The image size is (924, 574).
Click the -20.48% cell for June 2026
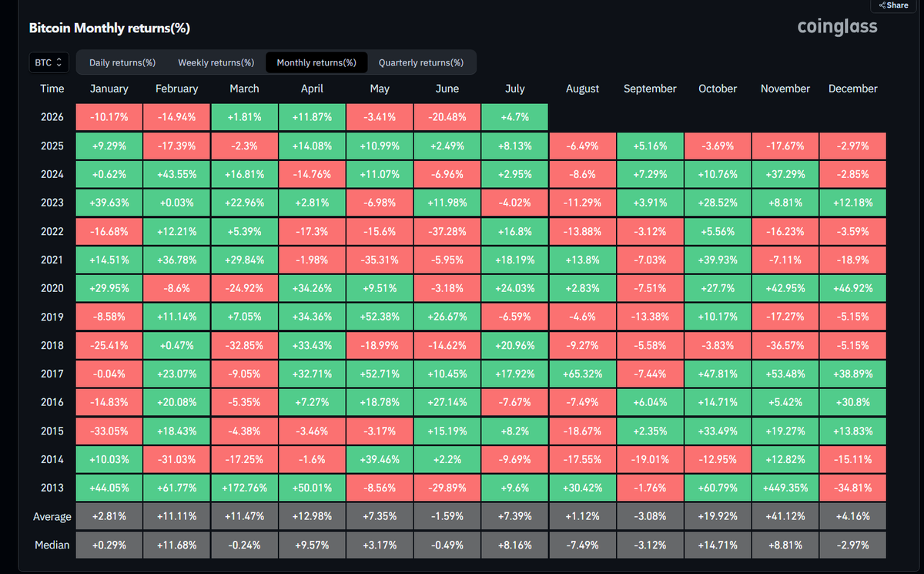(x=447, y=118)
